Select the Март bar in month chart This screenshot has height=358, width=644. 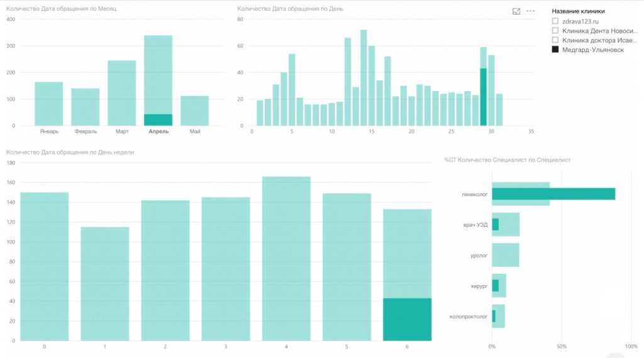121,93
